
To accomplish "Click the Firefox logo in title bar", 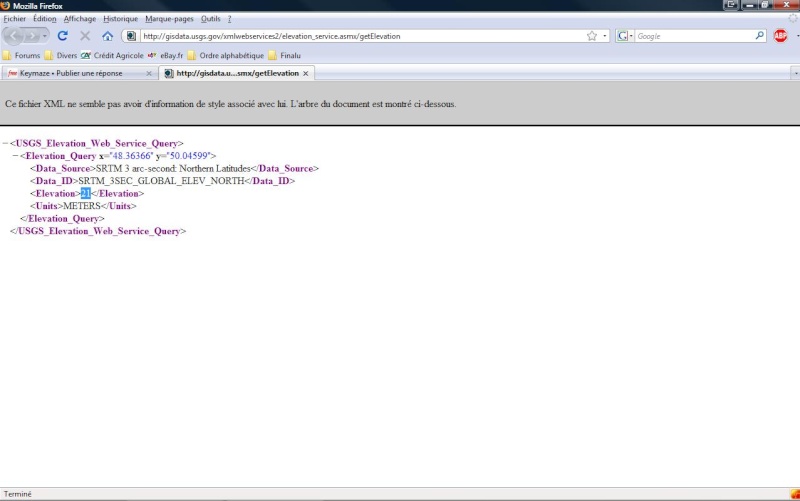I will pyautogui.click(x=6, y=6).
